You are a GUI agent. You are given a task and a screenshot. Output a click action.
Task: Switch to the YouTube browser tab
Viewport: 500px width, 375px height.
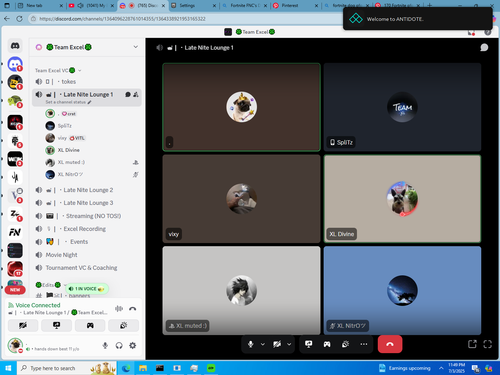tap(91, 6)
